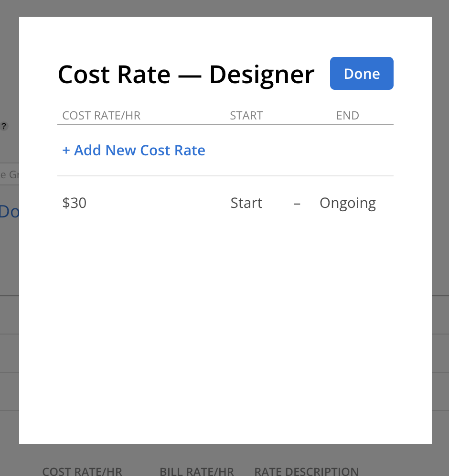Click the question mark help icon behind dialog

4,126
